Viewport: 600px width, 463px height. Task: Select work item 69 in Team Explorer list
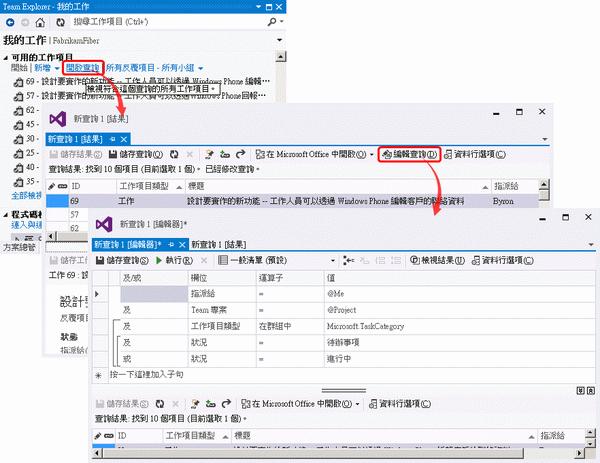click(x=142, y=82)
